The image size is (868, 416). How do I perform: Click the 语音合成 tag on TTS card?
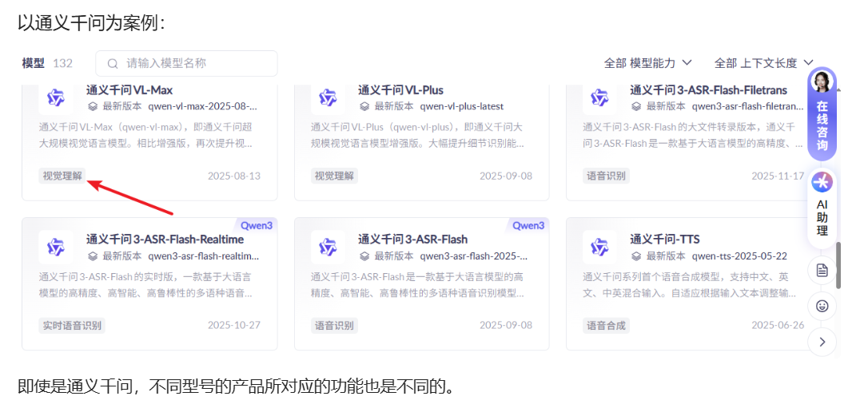point(606,325)
